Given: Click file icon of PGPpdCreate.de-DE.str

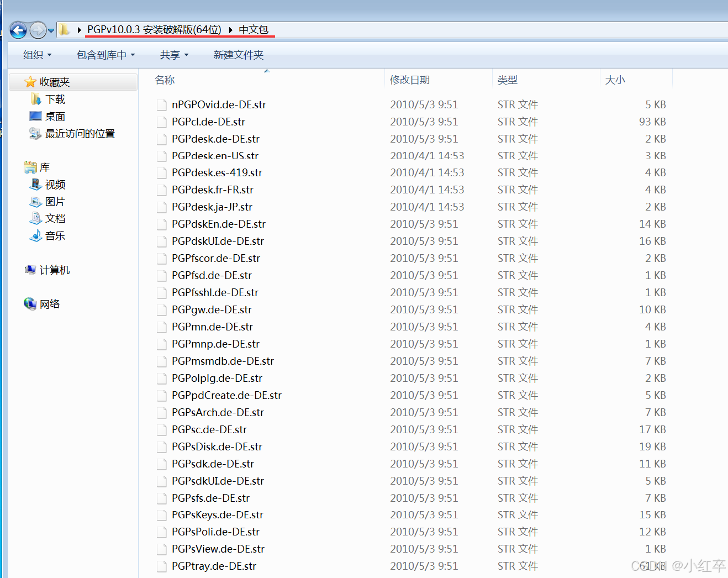Looking at the screenshot, I should pos(161,396).
